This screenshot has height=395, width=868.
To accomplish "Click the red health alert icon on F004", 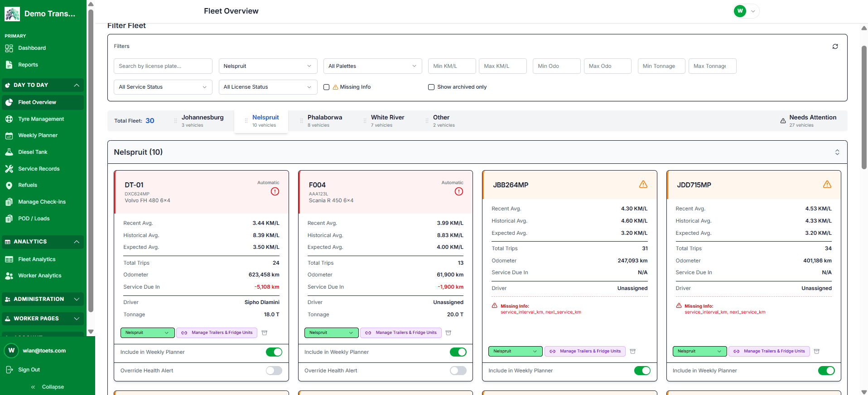I will click(459, 191).
